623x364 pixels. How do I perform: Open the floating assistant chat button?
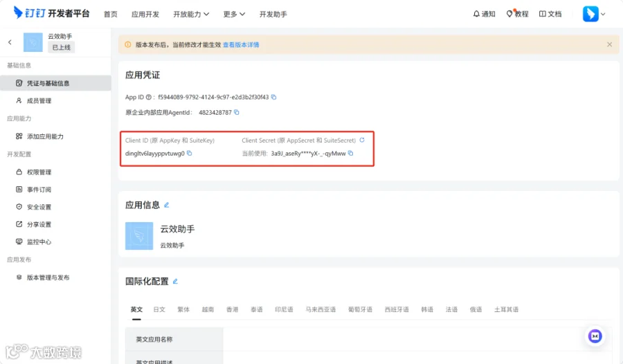pos(595,336)
